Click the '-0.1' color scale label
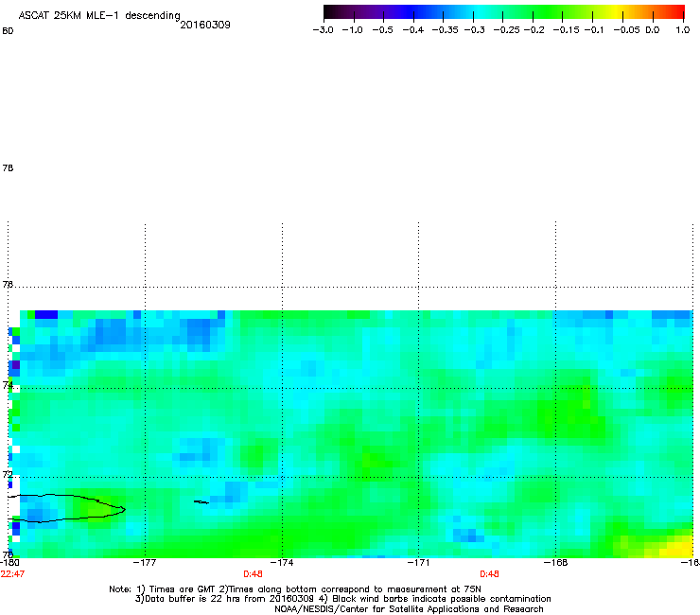This screenshot has width=700, height=615. (594, 30)
